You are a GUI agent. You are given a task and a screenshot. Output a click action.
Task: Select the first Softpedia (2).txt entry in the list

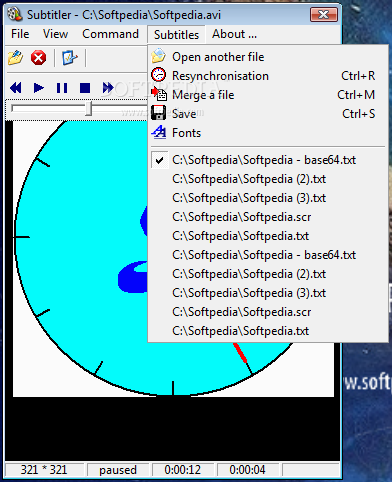tap(268, 179)
